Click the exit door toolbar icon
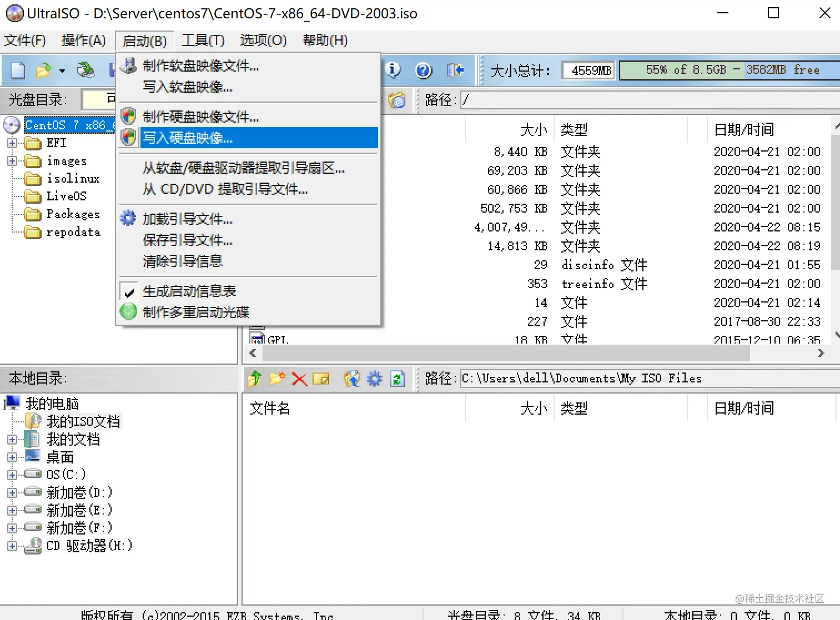 tap(455, 70)
